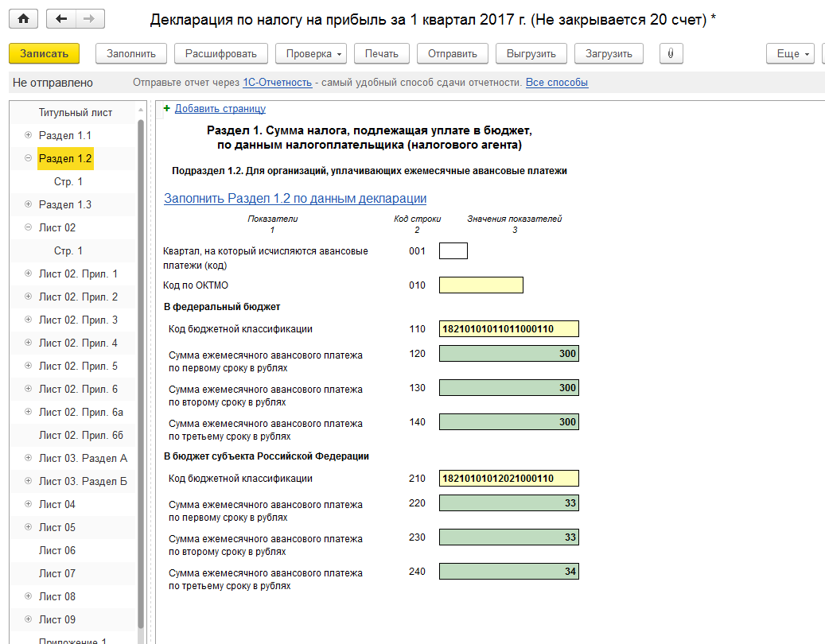This screenshot has height=644, width=825.
Task: Click the Отправить button
Action: 452,53
